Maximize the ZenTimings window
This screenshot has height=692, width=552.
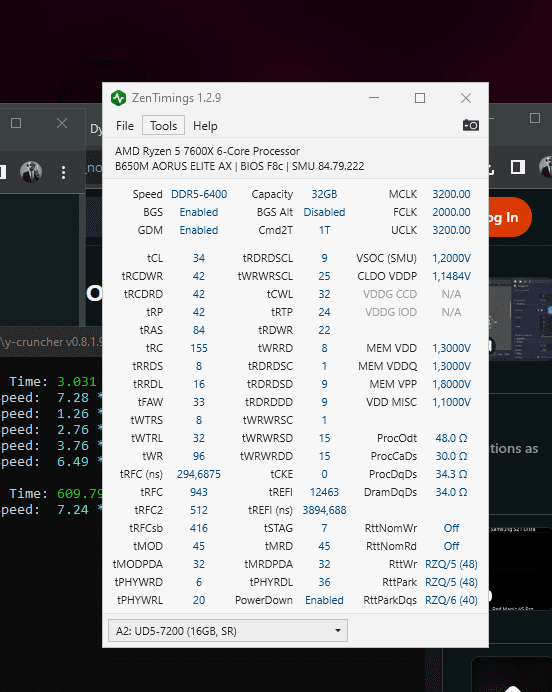point(420,98)
